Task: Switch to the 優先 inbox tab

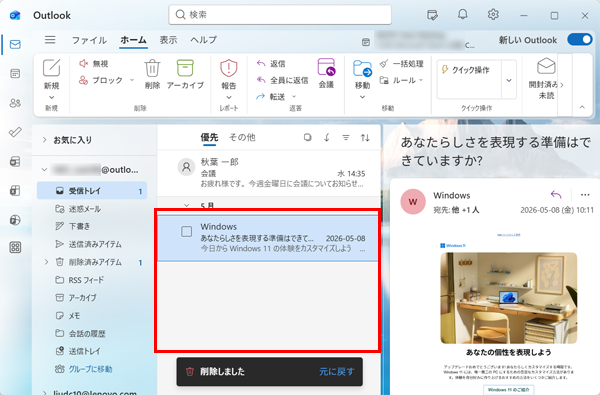Action: click(209, 137)
